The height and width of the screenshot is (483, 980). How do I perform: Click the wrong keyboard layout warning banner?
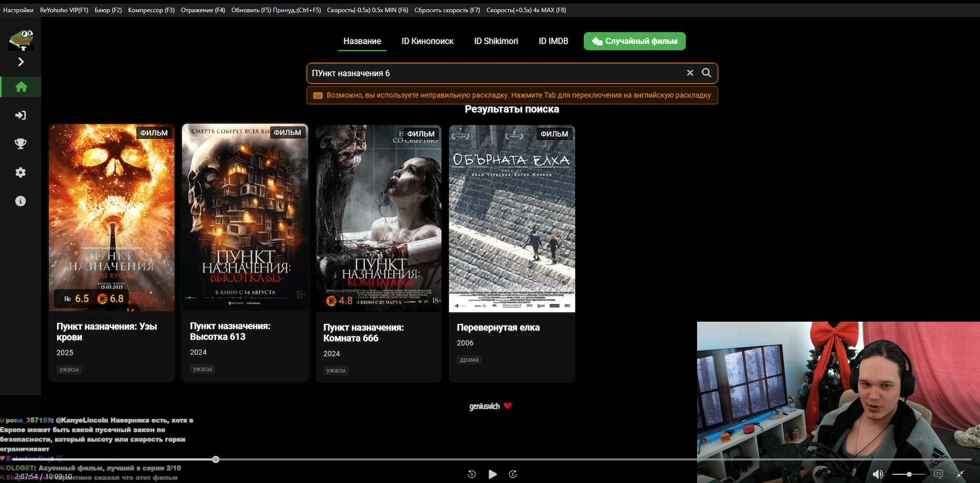tap(512, 95)
